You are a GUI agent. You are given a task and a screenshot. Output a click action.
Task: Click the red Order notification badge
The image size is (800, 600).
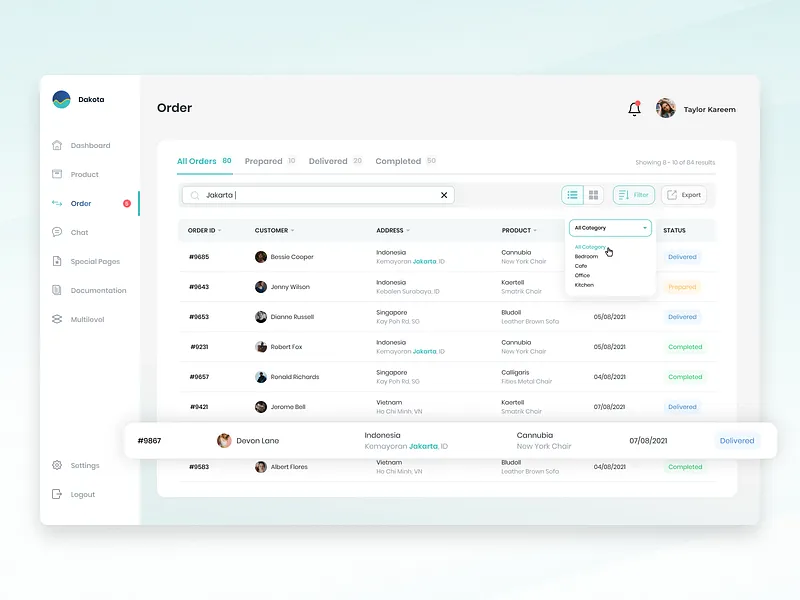[x=127, y=204]
